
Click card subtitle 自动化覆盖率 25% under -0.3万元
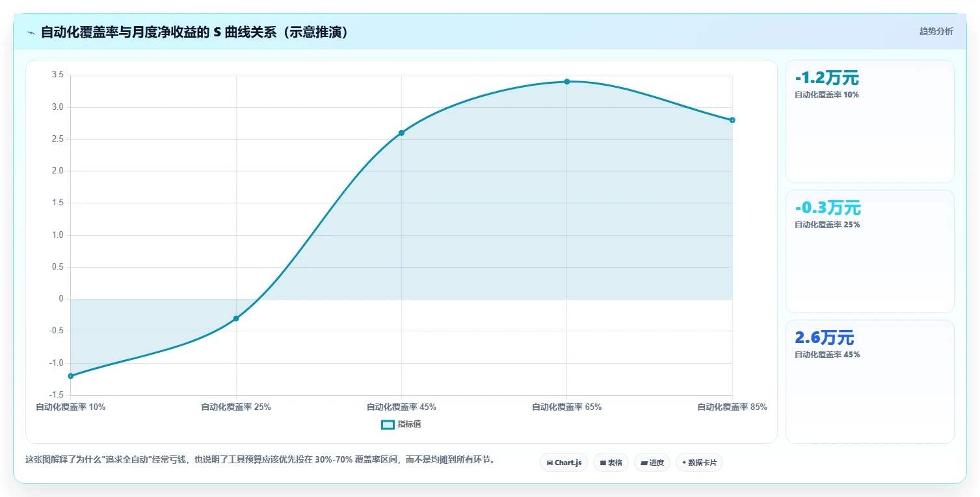coord(827,225)
